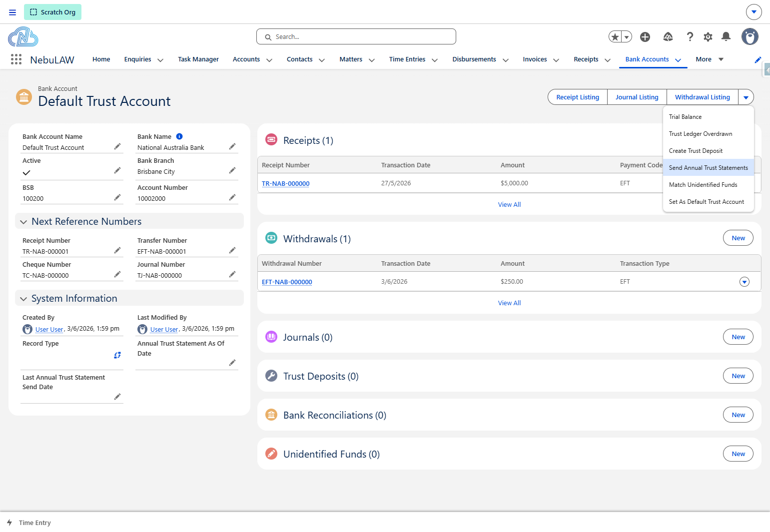This screenshot has height=532, width=770.
Task: Choose Send Annual Trust Statements menu item
Action: [x=708, y=168]
